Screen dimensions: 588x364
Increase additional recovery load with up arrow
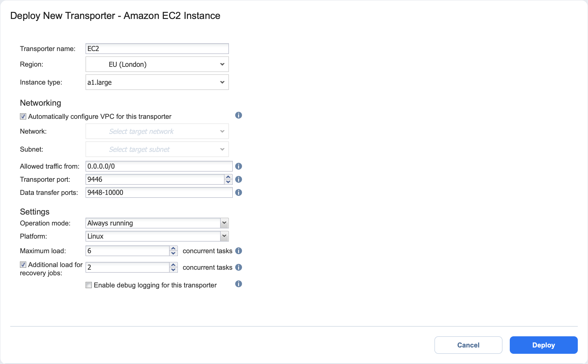[x=173, y=265]
